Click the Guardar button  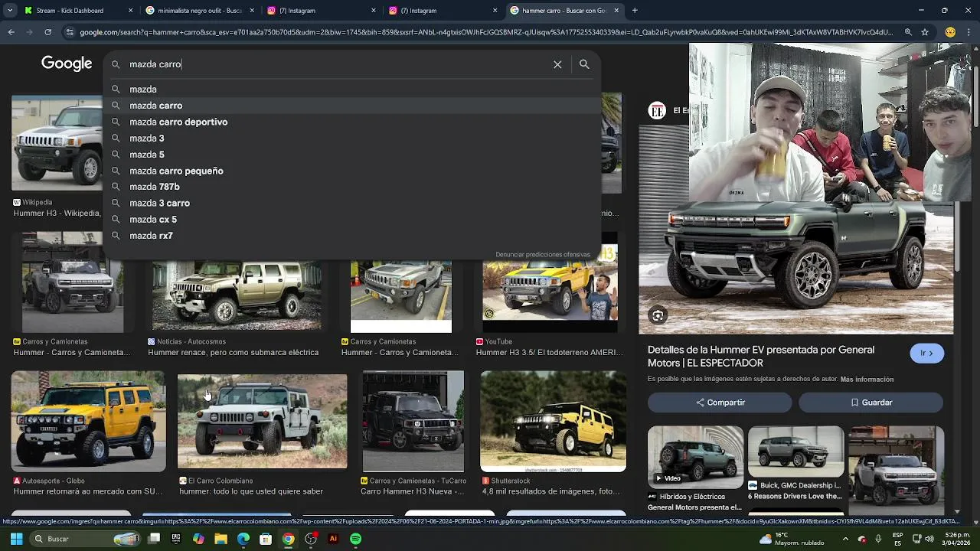coord(871,403)
